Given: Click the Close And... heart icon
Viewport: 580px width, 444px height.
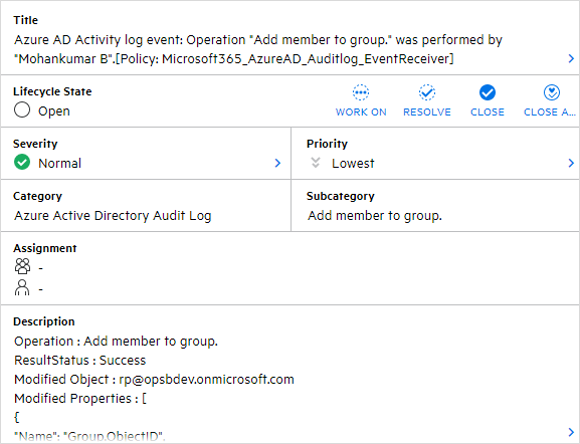Looking at the screenshot, I should click(x=552, y=92).
